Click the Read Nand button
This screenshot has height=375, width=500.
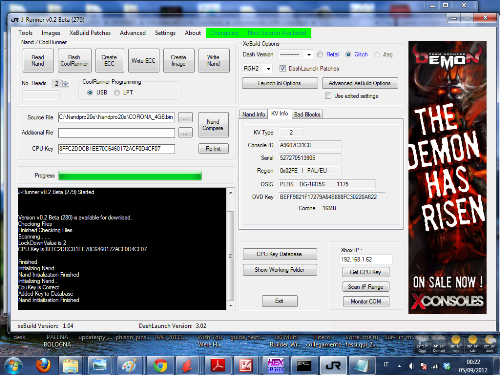point(38,60)
